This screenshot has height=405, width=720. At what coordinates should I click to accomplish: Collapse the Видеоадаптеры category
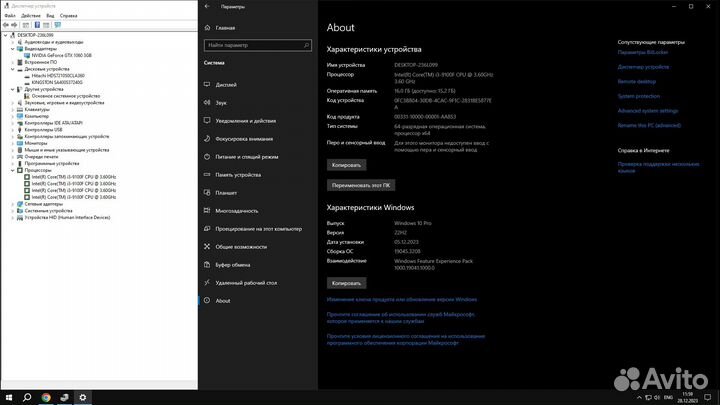point(13,49)
